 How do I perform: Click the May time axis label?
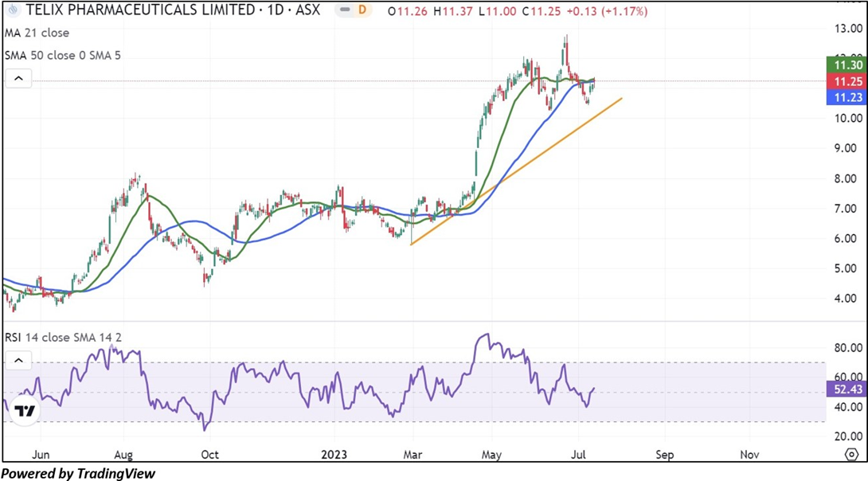491,455
